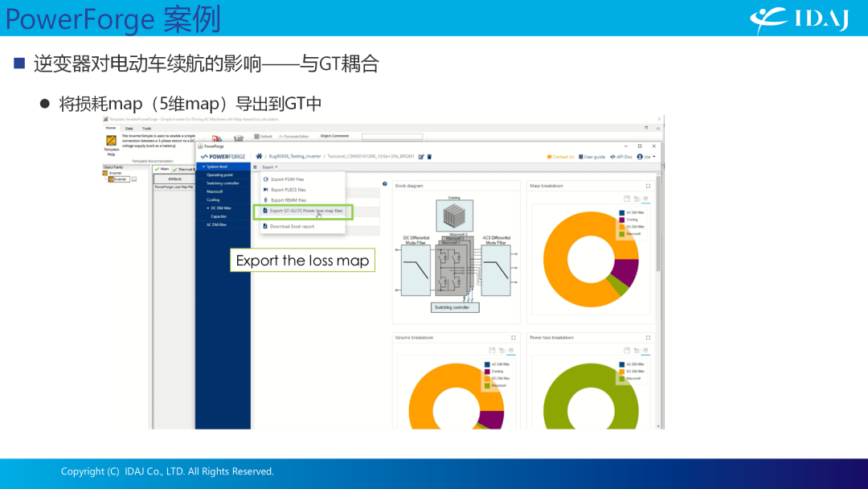Click the edit pencil icon in breadcrumb
Viewport: 868px width, 489px height.
421,157
